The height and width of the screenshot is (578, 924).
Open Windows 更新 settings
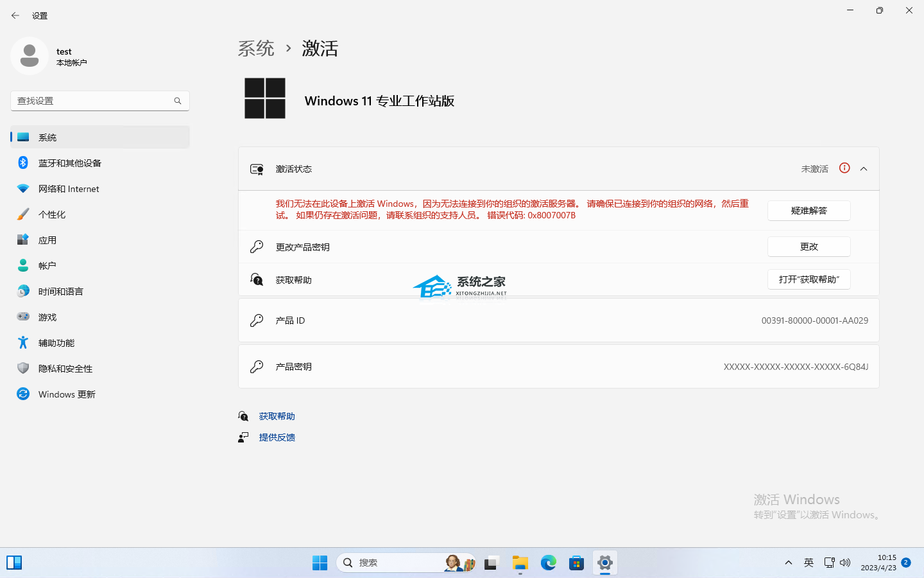100,394
